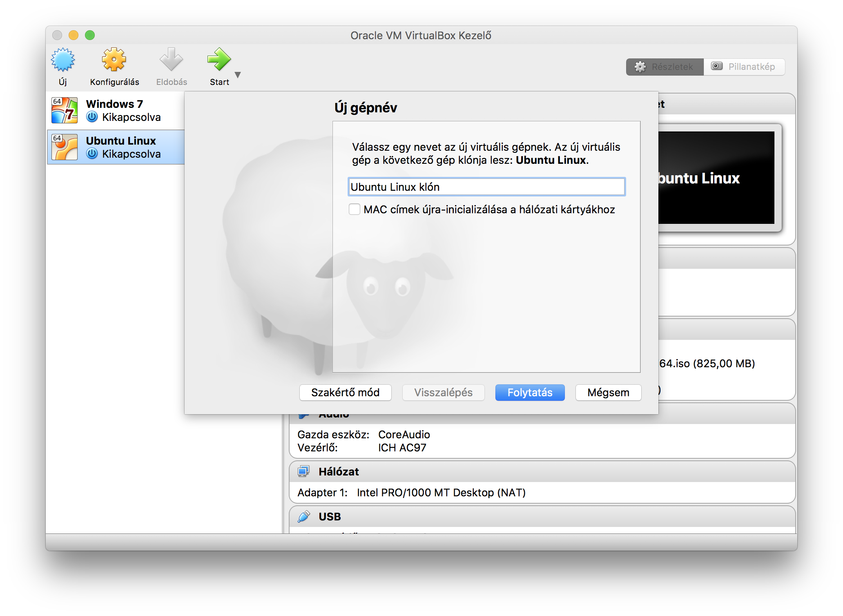Click the camera icon on Pillanatkép button
This screenshot has width=843, height=616.
point(717,66)
